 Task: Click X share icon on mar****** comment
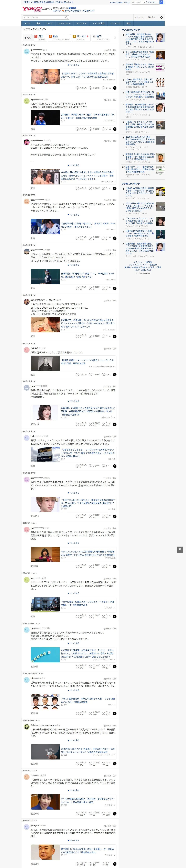click(x=115, y=425)
